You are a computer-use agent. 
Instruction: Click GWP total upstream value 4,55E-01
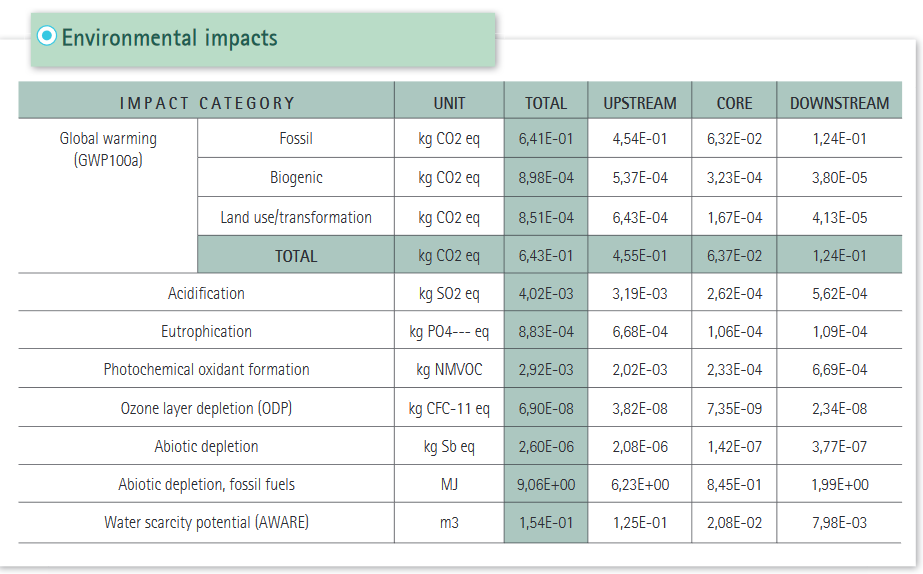tap(640, 256)
